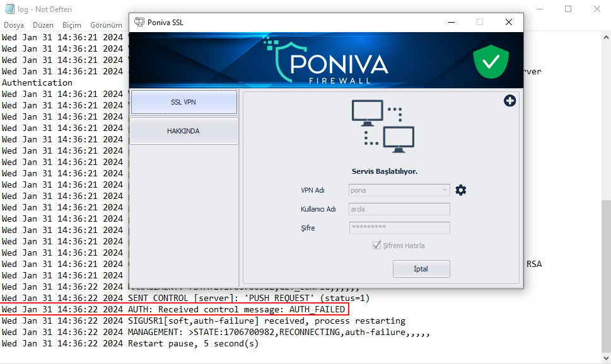Image resolution: width=611 pixels, height=364 pixels.
Task: Close the Poniva SSL window
Action: pyautogui.click(x=508, y=22)
